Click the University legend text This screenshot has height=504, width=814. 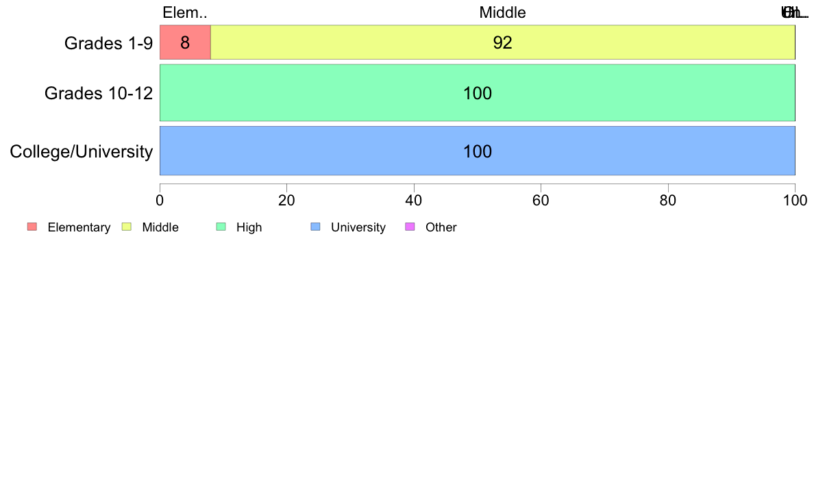358,227
